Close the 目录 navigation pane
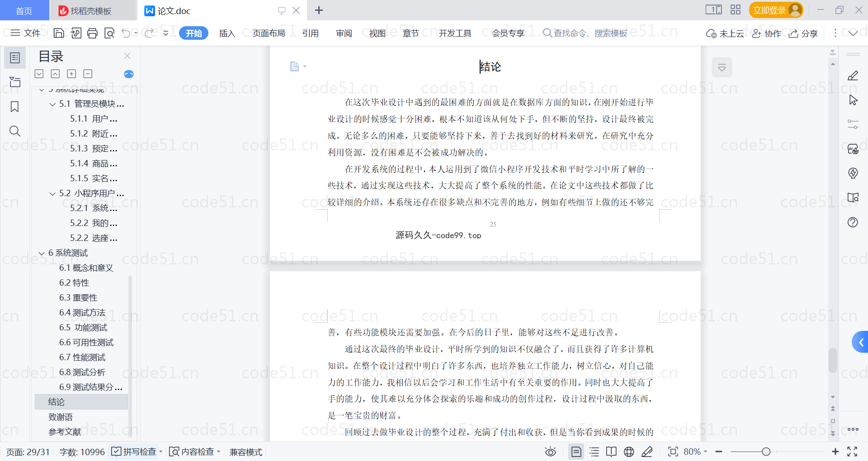Screen dimensions: 868x461 coord(127,56)
